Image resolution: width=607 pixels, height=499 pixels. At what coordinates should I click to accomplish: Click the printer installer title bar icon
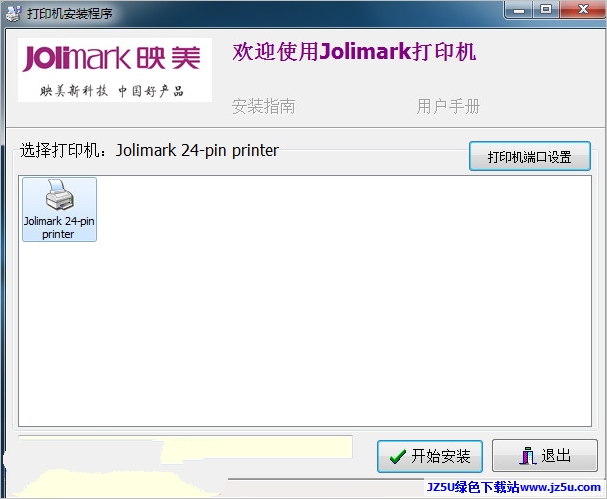point(13,14)
